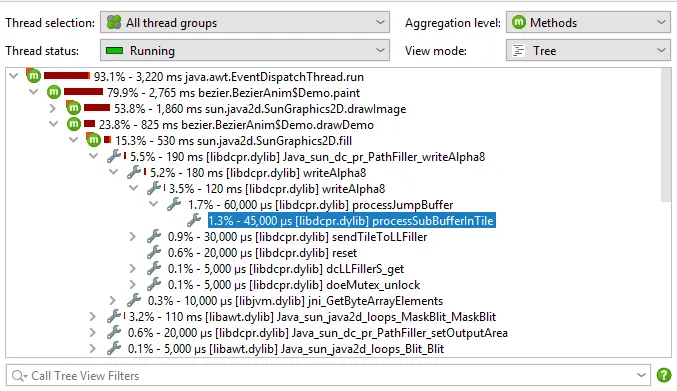The height and width of the screenshot is (391, 677).
Task: Open the filter search magnifier options
Action: coord(19,375)
